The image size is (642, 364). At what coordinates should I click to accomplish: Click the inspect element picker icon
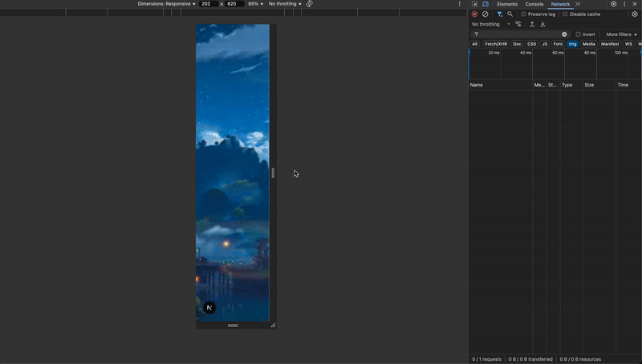coord(474,4)
